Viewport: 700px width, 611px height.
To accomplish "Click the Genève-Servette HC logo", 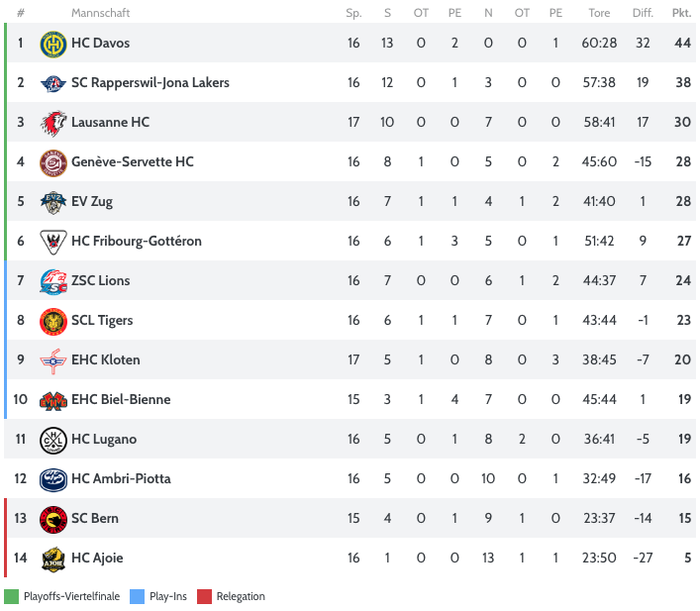I will 52,162.
